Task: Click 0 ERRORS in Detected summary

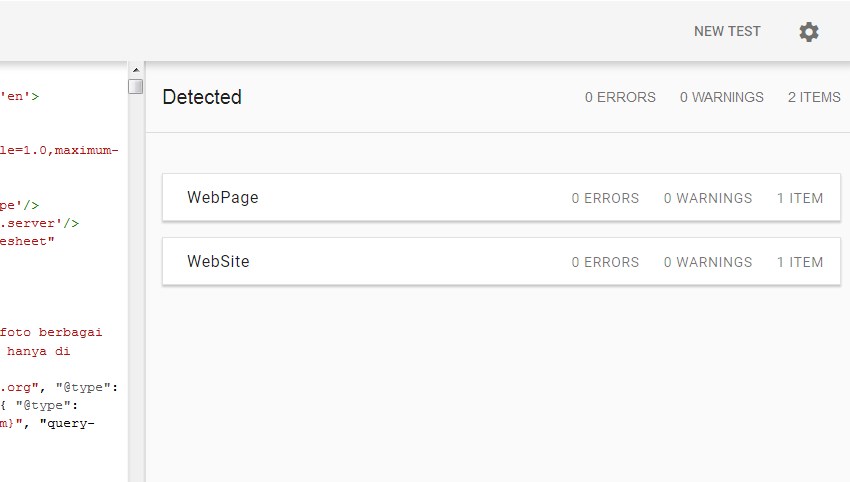Action: [620, 97]
